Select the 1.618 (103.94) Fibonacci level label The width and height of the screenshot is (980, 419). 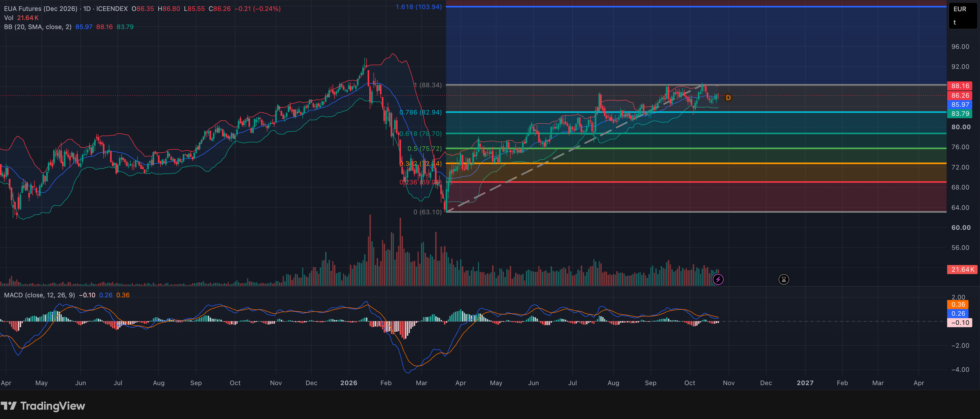pyautogui.click(x=419, y=7)
